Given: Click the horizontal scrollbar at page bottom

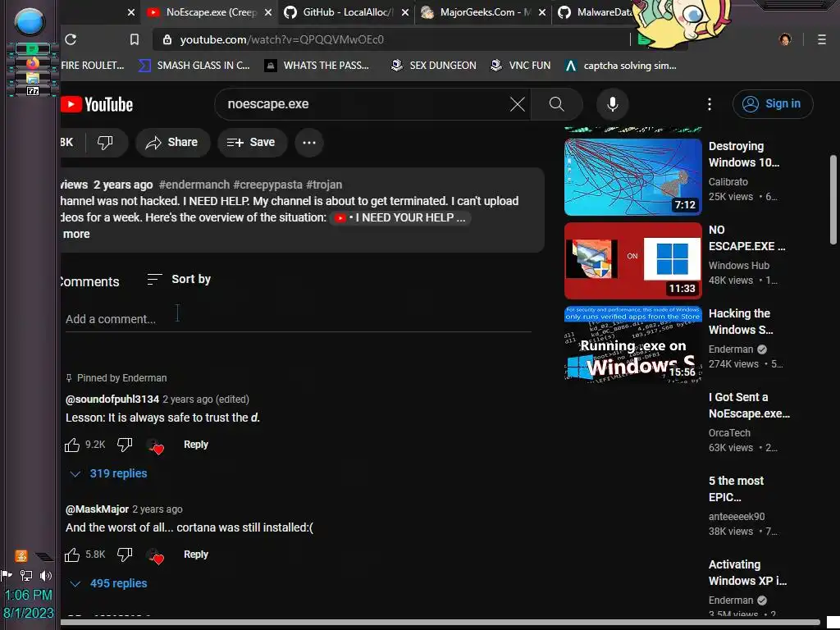Looking at the screenshot, I should tap(440, 623).
